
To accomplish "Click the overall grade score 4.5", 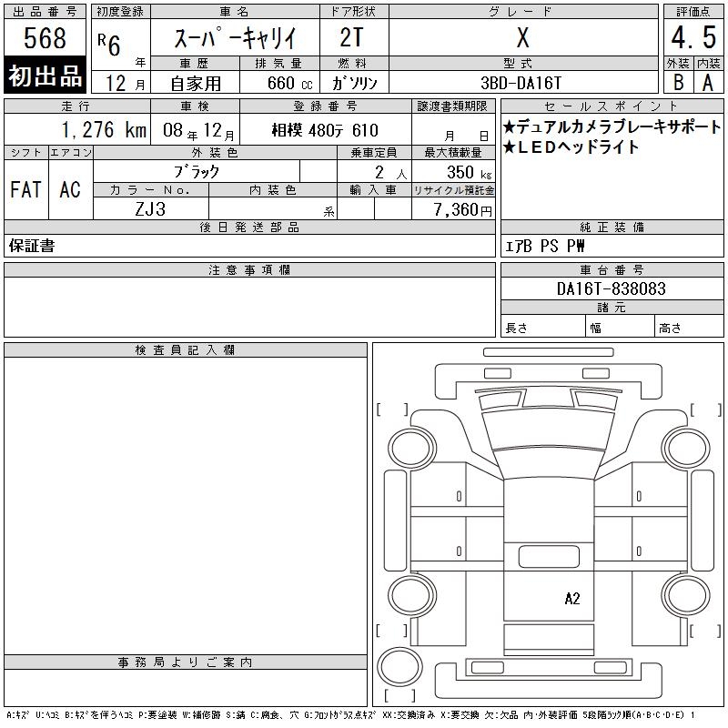I will (692, 39).
